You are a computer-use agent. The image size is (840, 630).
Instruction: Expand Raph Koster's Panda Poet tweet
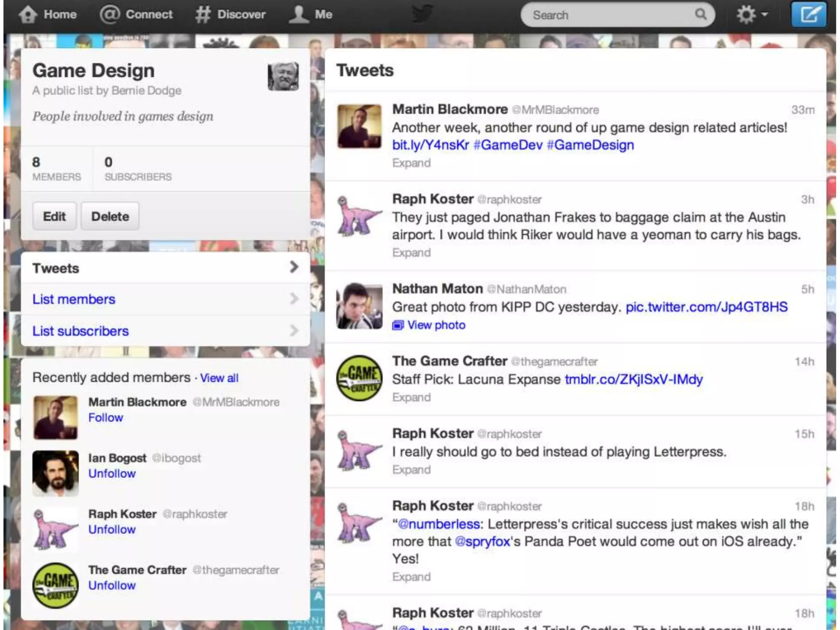[411, 577]
